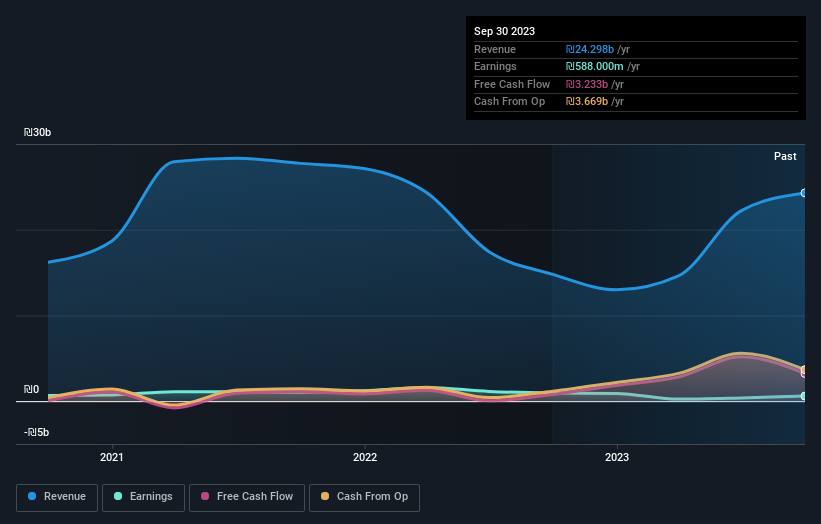The image size is (821, 524).
Task: Click revenue value ₪24.298b in tooltip
Action: click(x=590, y=49)
